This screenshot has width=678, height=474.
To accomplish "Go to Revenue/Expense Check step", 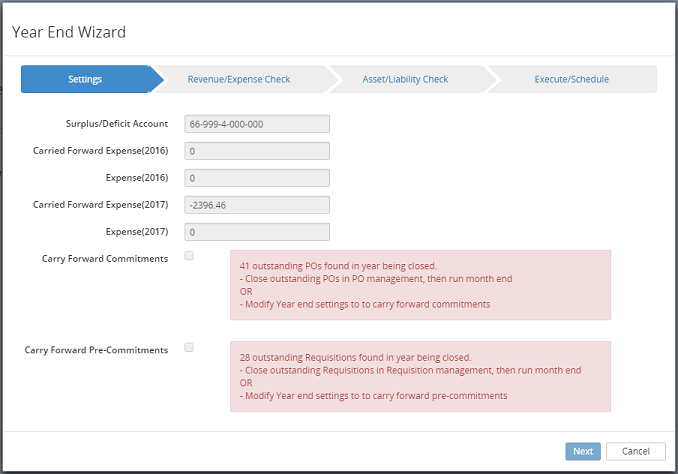I will coord(238,79).
